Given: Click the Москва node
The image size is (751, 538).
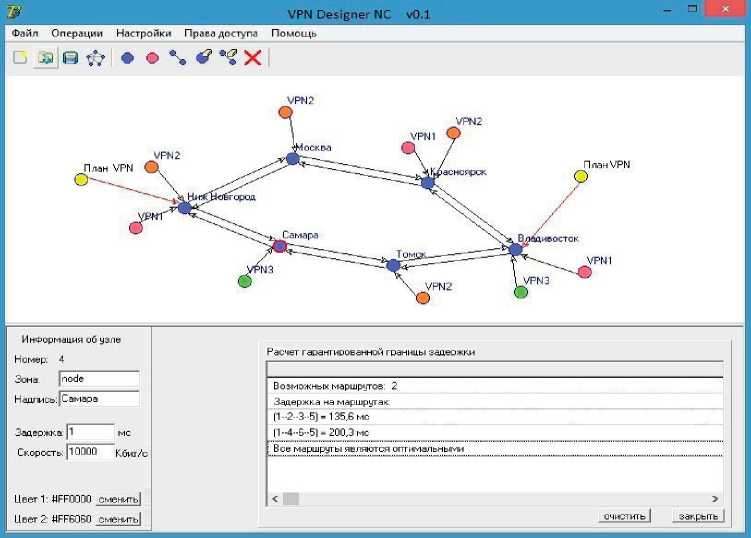Looking at the screenshot, I should point(293,159).
